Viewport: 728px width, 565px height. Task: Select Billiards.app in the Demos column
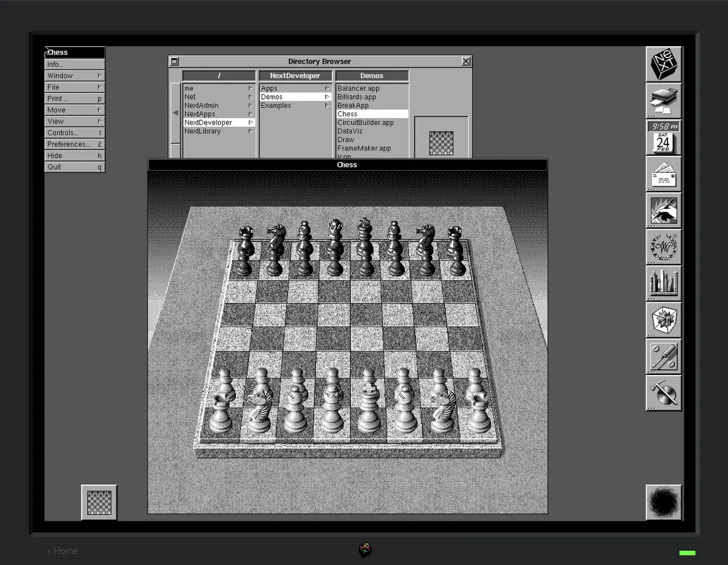pos(357,96)
